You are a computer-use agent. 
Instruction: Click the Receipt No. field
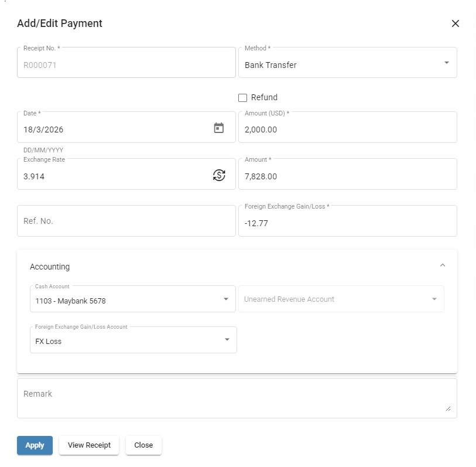tap(126, 62)
